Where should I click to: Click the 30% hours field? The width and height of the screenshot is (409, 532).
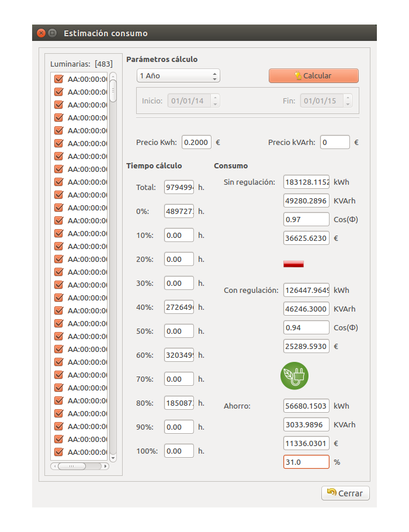179,283
